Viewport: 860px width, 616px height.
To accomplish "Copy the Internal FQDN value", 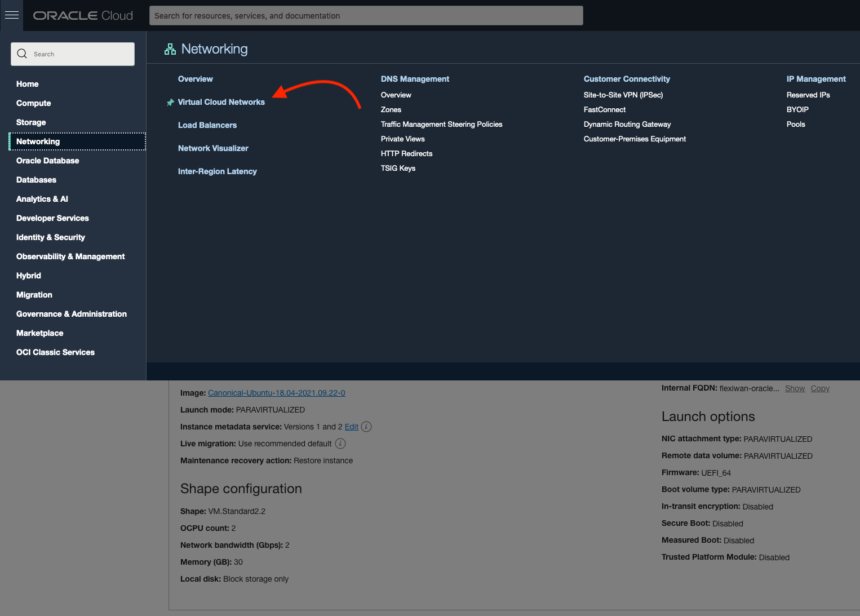I will point(820,388).
